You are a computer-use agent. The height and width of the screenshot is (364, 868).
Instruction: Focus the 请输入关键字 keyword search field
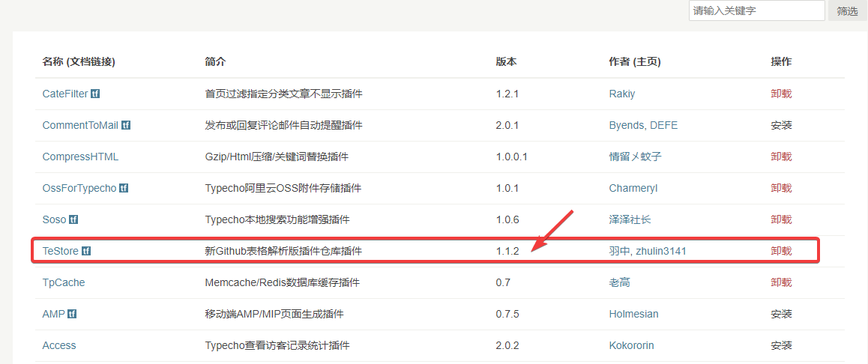[757, 10]
